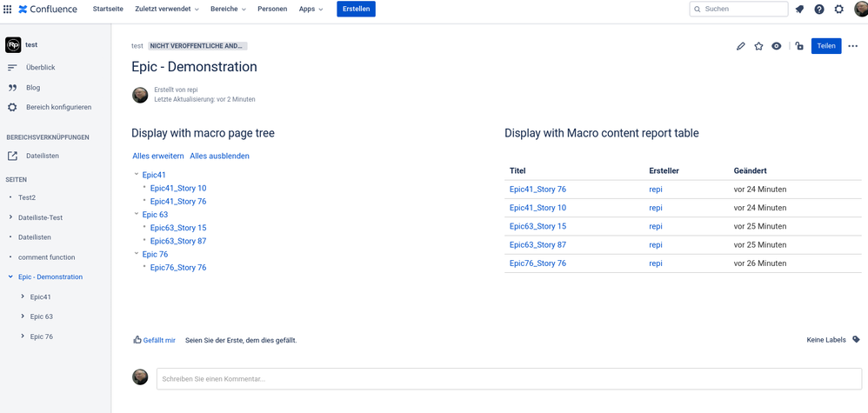Screen dimensions: 868x413
Task: Open page restrictions lock icon
Action: pos(799,46)
